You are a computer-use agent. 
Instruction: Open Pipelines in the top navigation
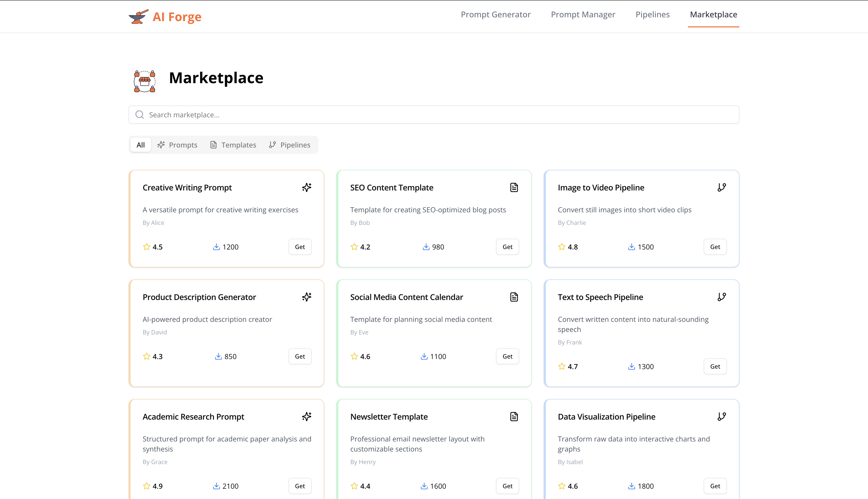(x=652, y=14)
